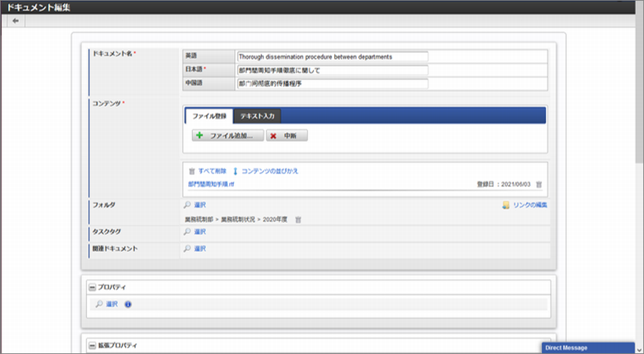Switch to the テキスト入力 tab
This screenshot has width=644, height=354.
point(257,116)
